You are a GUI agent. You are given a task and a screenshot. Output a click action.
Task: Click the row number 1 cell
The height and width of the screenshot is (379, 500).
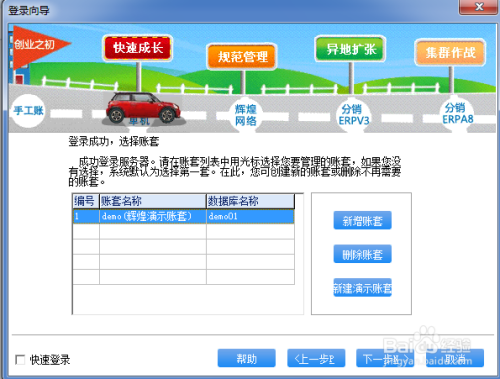click(x=86, y=216)
